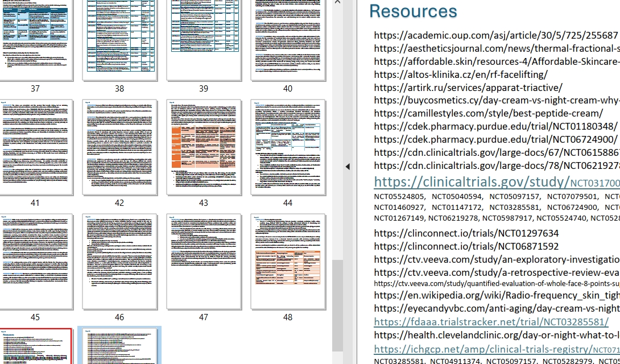Open page 37 thumbnail

(35, 40)
